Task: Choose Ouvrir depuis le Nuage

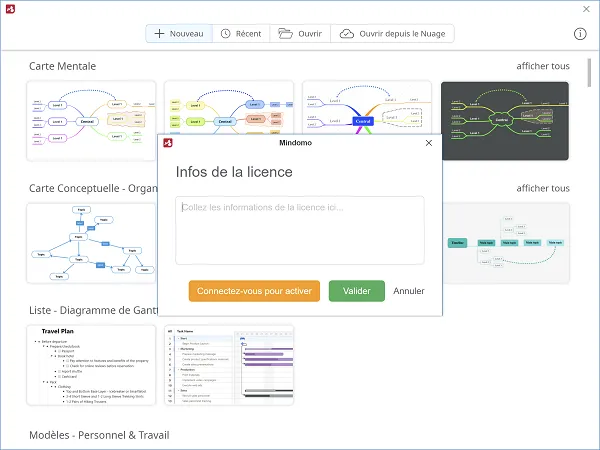Action: 393,34
